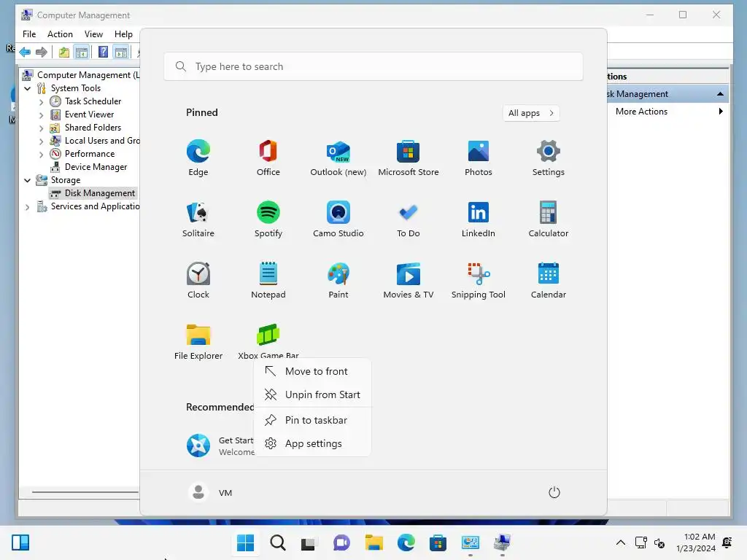Open the Clock pinned app

pos(198,281)
